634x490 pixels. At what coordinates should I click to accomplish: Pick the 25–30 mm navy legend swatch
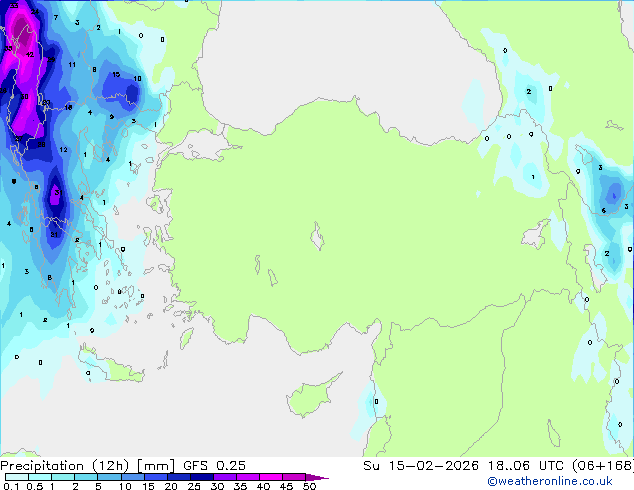201,477
